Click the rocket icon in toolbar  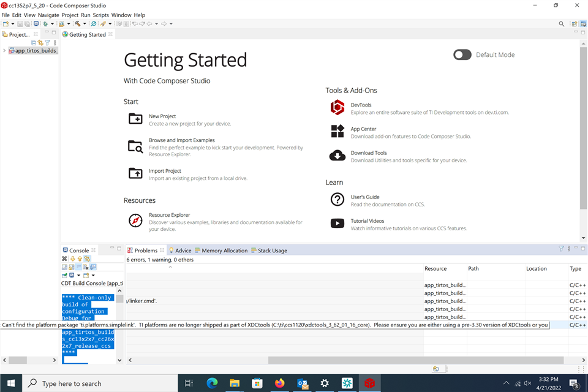click(103, 24)
